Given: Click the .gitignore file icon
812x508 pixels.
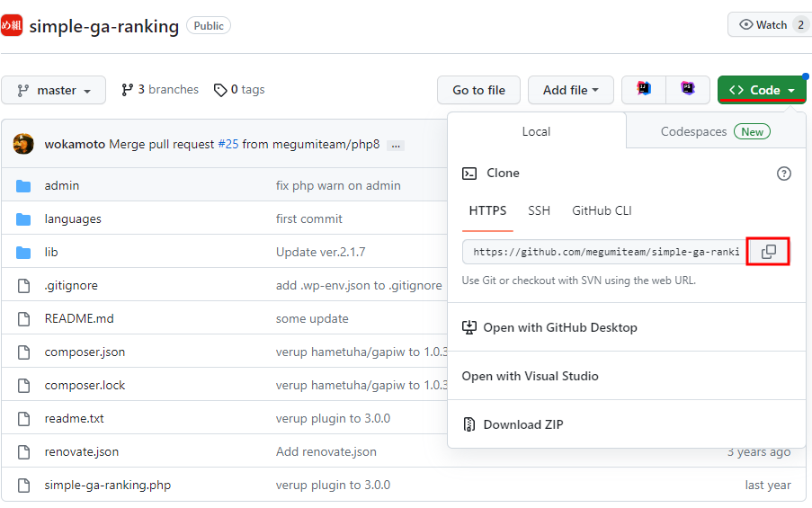Looking at the screenshot, I should [x=23, y=285].
